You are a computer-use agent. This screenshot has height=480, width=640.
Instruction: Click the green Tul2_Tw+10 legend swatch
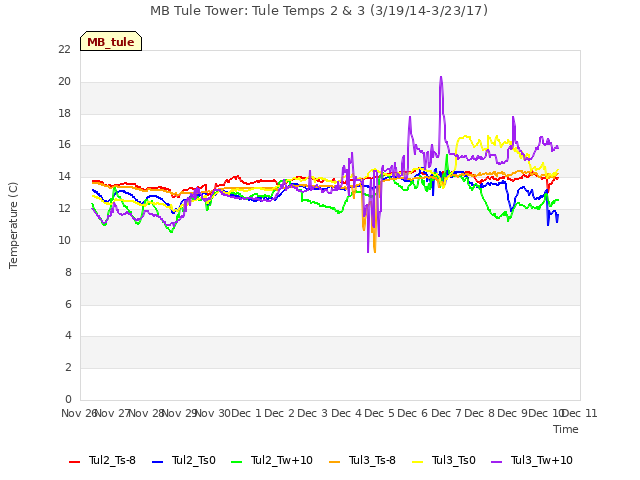pos(237,461)
